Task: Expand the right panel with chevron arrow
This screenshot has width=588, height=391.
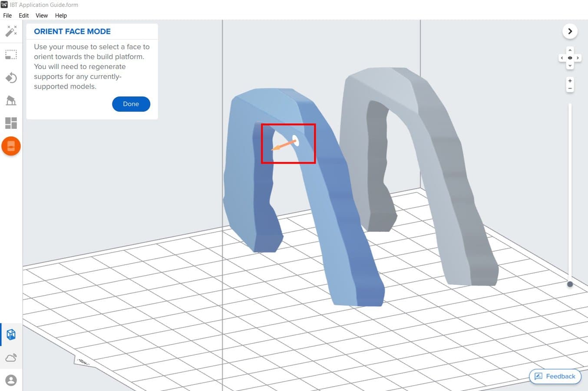Action: [570, 31]
